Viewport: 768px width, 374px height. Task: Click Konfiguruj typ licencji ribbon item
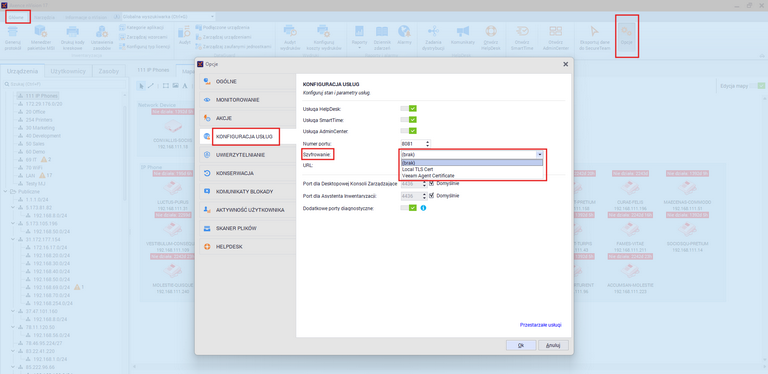click(x=144, y=47)
